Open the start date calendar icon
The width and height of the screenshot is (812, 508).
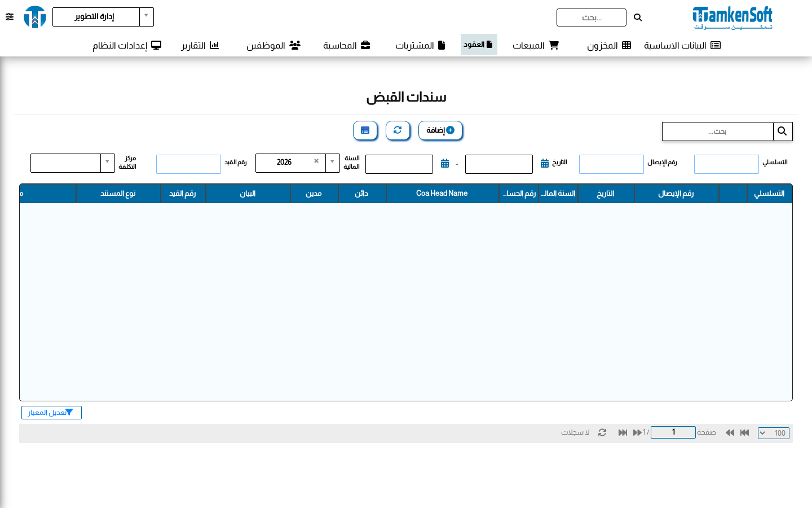click(545, 163)
